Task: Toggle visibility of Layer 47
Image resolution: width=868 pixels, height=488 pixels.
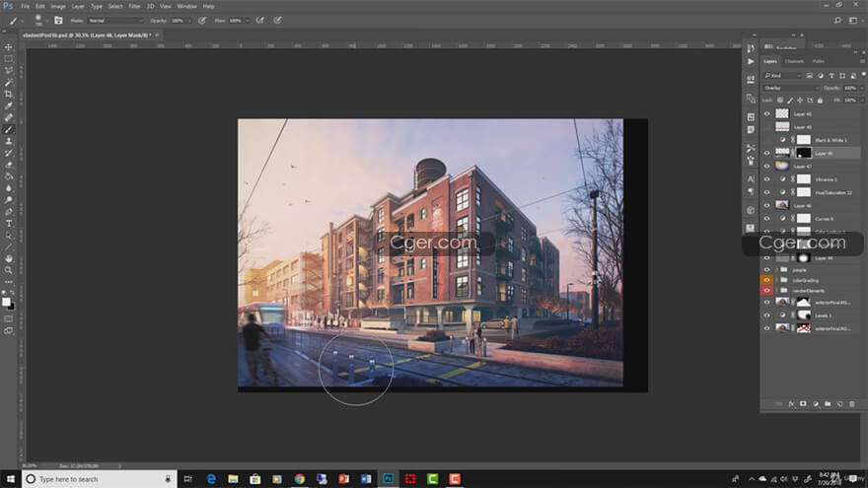Action: click(766, 166)
